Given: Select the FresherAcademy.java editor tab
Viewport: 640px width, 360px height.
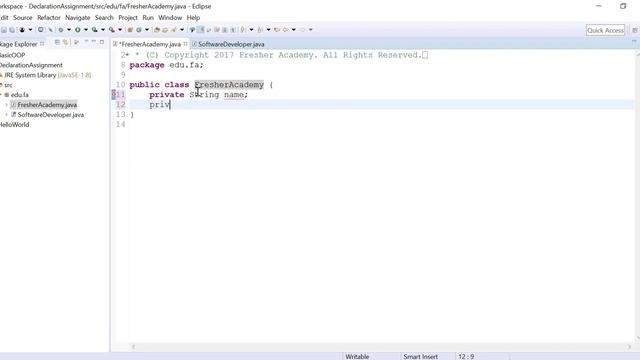Looking at the screenshot, I should pos(150,44).
